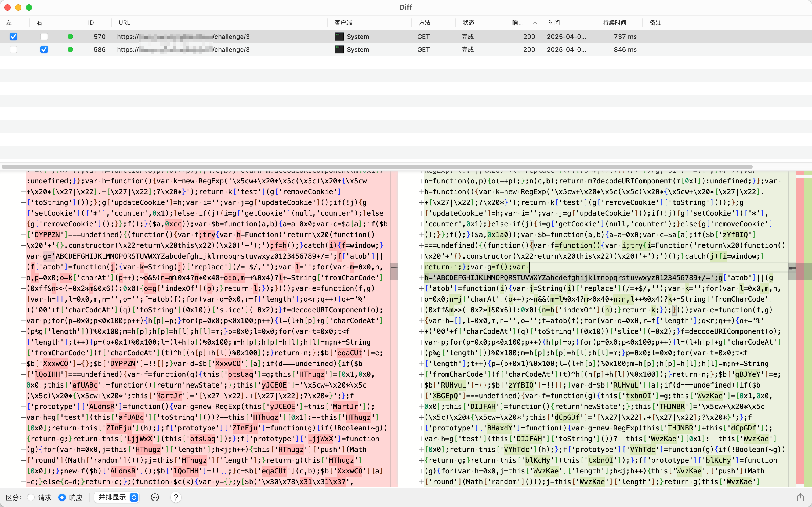Screen dimensions: 812x507
Task: Select the 请求 radio button
Action: pyautogui.click(x=31, y=497)
